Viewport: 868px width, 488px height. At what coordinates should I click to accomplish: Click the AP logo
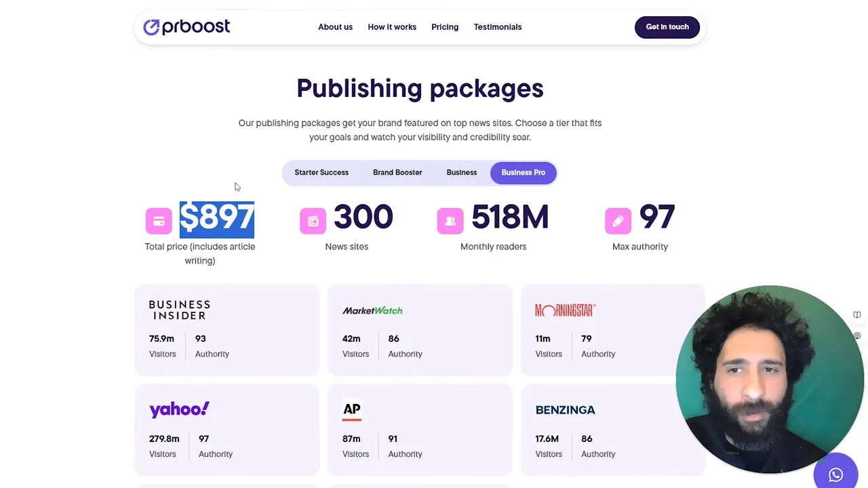(351, 410)
